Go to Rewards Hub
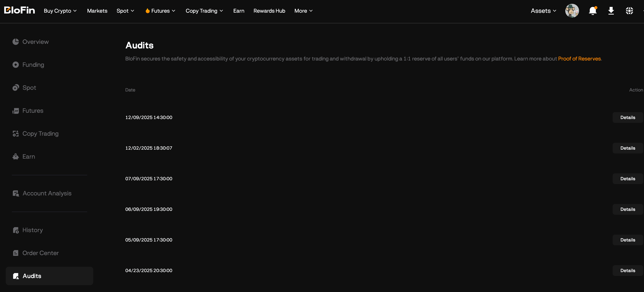 269,11
